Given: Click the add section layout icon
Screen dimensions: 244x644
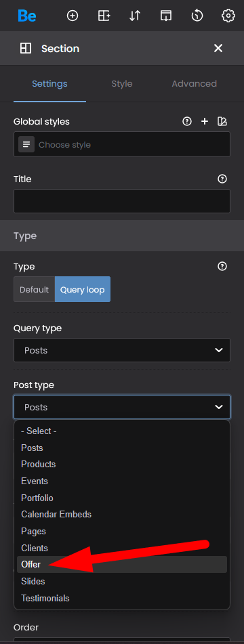Looking at the screenshot, I should click(x=104, y=16).
